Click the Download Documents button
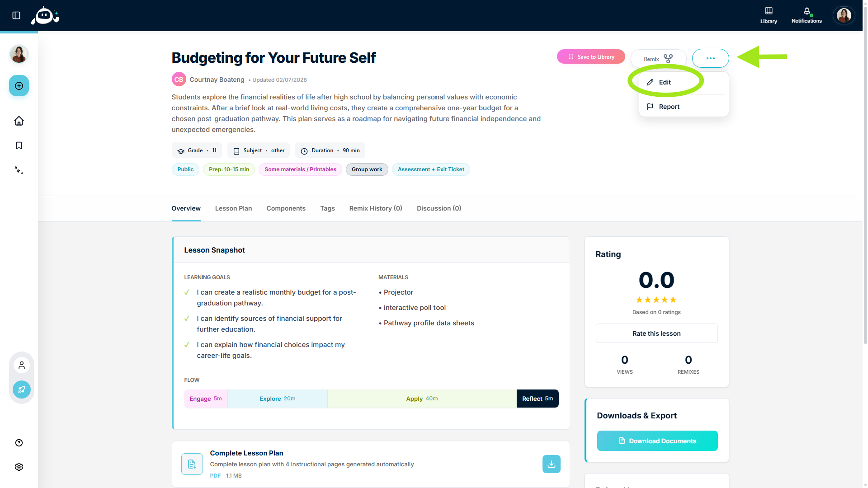 657,441
